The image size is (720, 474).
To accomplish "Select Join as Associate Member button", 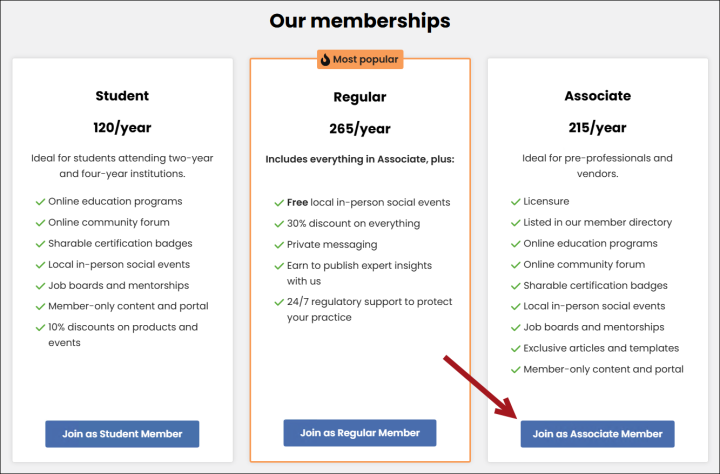I will [x=597, y=434].
